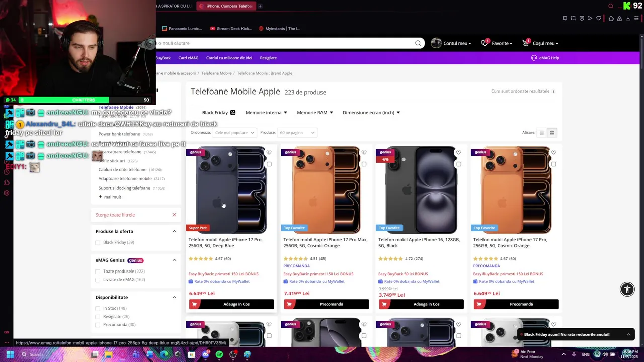Screen dimensions: 644x362
Task: Open the browser extensions puzzle icon
Action: click(x=611, y=18)
